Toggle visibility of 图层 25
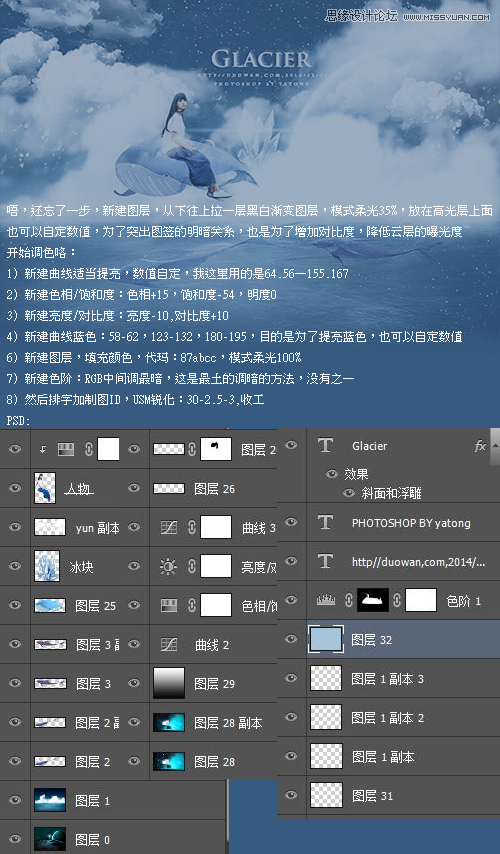This screenshot has height=854, width=500. click(15, 606)
